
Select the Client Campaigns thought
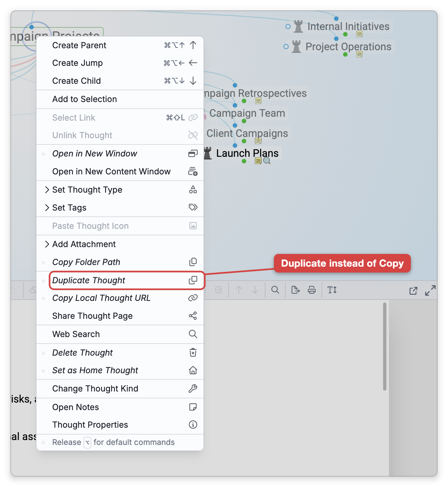tap(247, 133)
